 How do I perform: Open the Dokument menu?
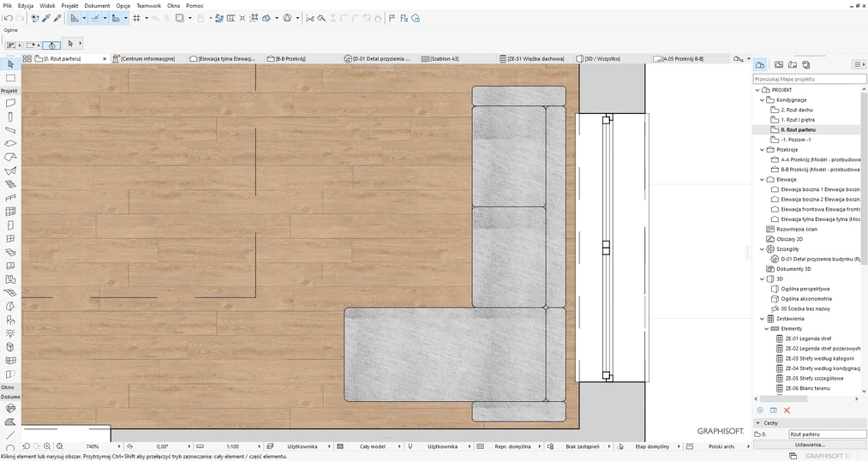(97, 5)
